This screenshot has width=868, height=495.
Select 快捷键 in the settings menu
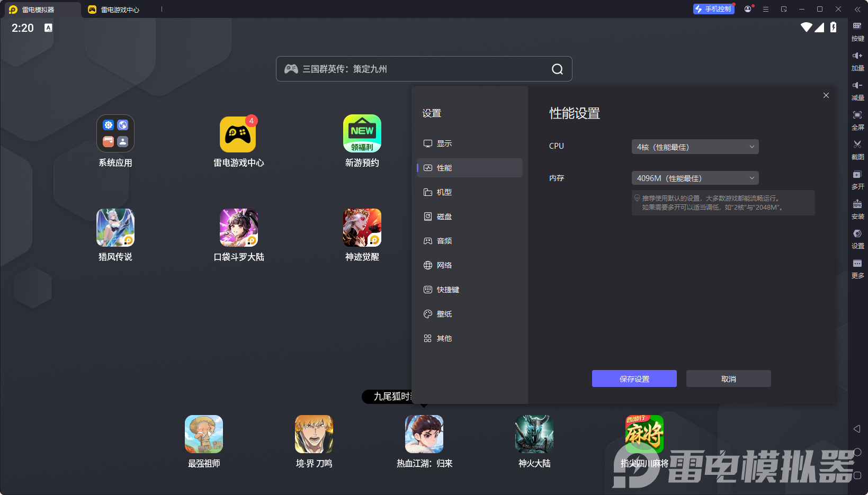point(470,290)
